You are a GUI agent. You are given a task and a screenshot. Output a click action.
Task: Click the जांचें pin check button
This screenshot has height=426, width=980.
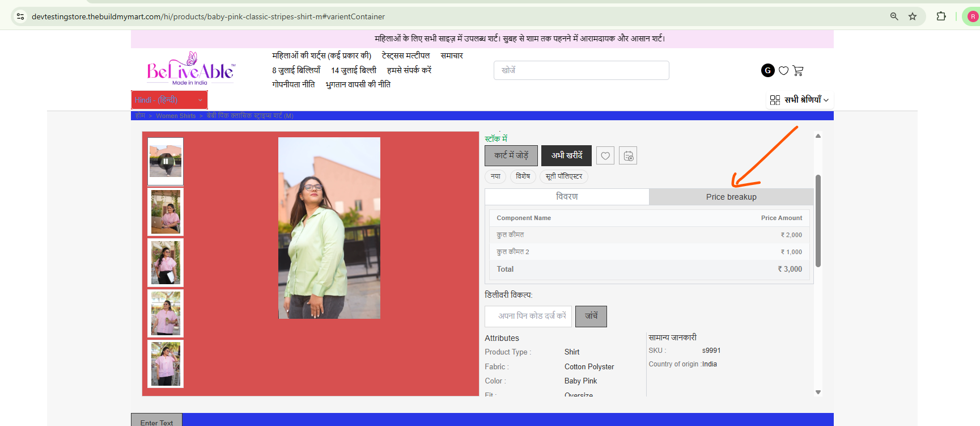[x=591, y=316]
